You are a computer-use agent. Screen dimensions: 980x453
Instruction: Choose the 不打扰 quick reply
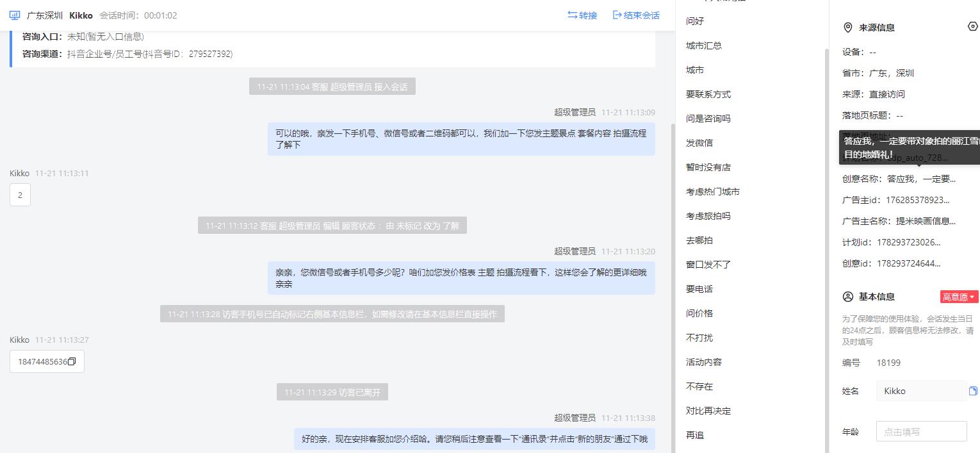point(699,338)
